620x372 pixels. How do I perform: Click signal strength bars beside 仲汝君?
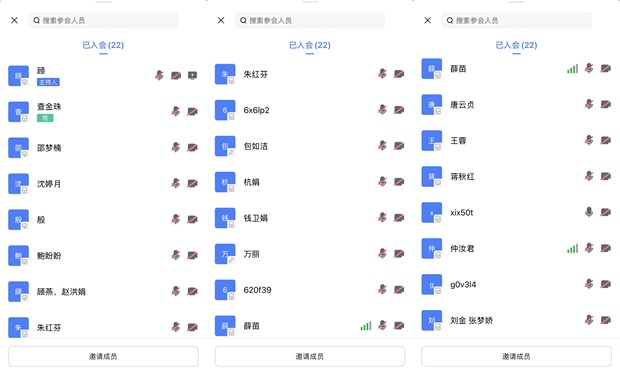(x=572, y=248)
